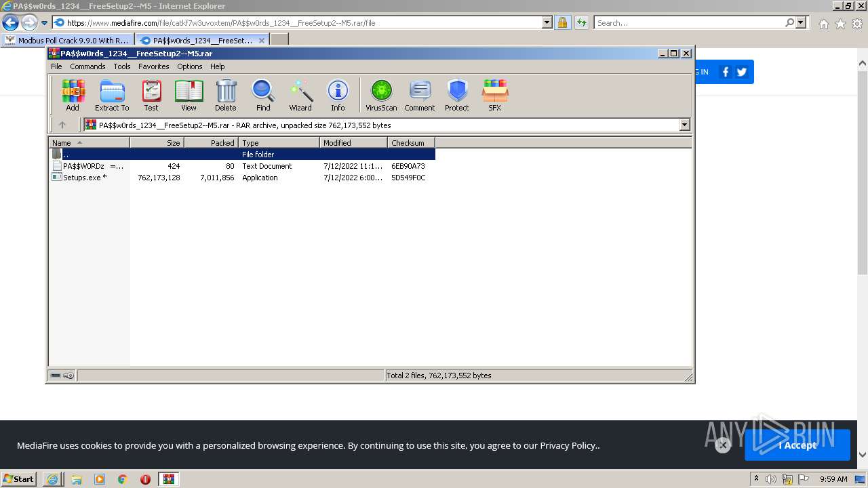The height and width of the screenshot is (488, 868).
Task: Click the I Accept cookies button
Action: click(797, 445)
